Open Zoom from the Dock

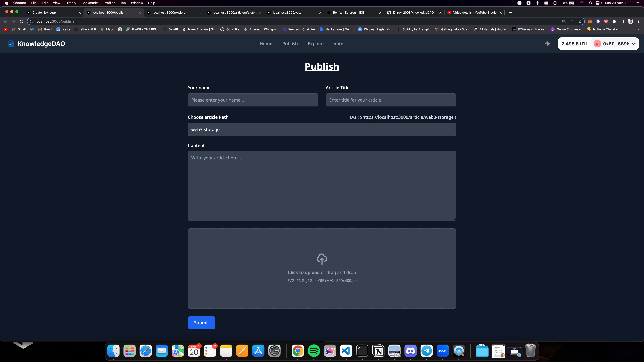point(442,351)
